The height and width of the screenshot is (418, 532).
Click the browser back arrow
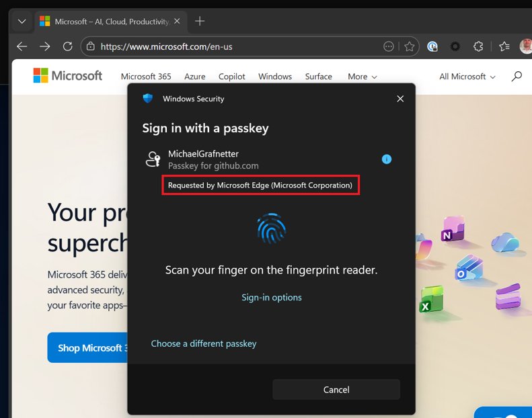pyautogui.click(x=22, y=46)
